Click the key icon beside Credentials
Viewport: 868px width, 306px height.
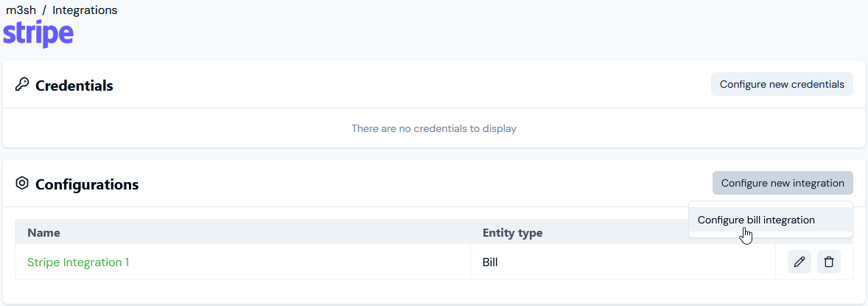click(x=21, y=85)
